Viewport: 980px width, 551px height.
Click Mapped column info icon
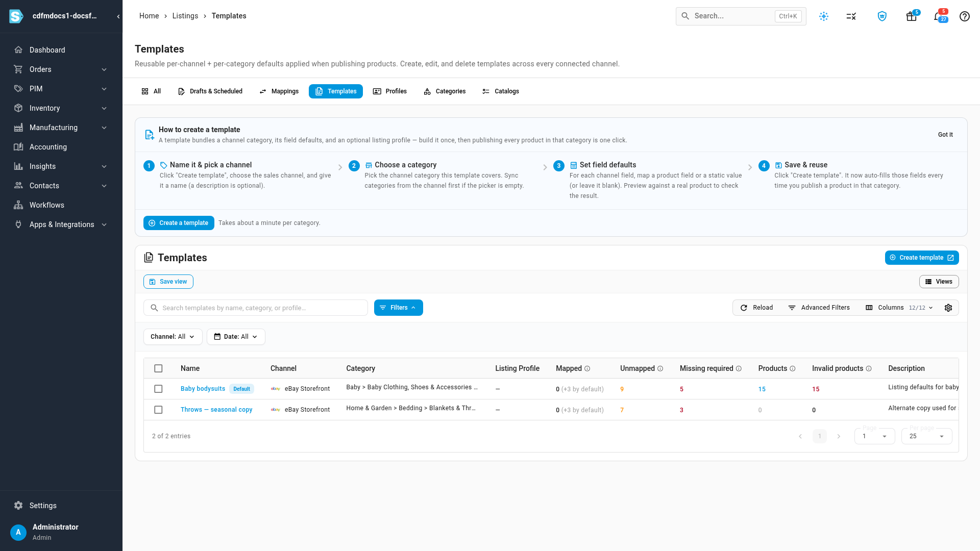587,368
